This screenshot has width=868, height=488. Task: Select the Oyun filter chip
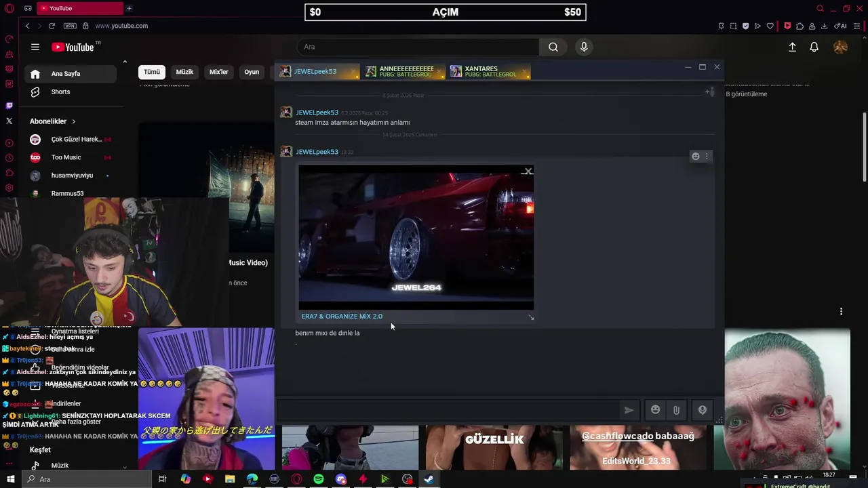pyautogui.click(x=252, y=72)
